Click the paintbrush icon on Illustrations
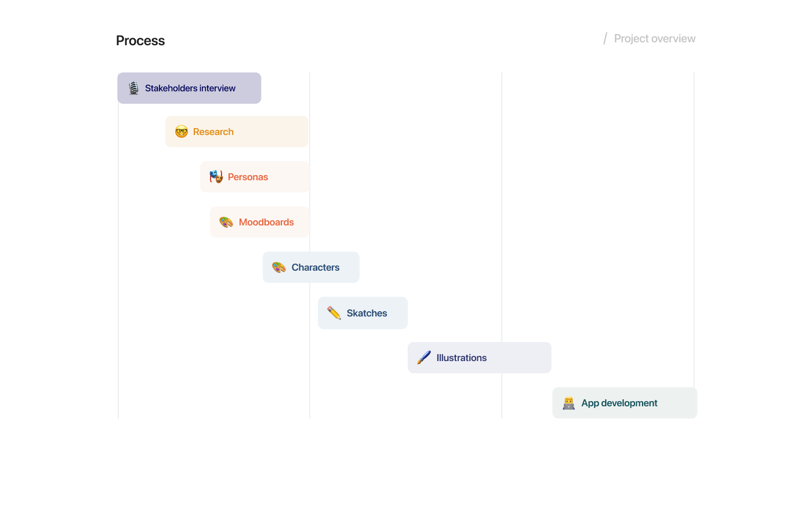 coord(424,358)
